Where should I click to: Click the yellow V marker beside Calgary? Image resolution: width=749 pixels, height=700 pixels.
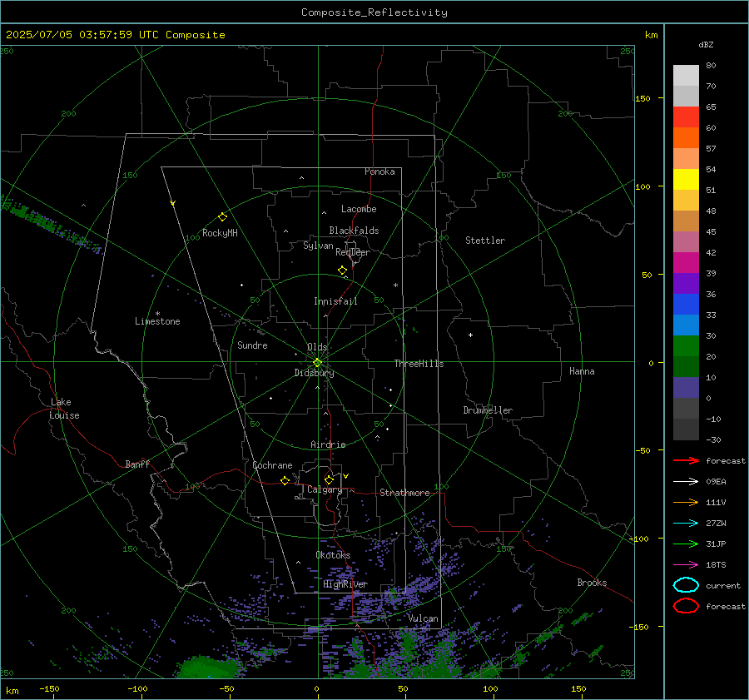pos(346,476)
